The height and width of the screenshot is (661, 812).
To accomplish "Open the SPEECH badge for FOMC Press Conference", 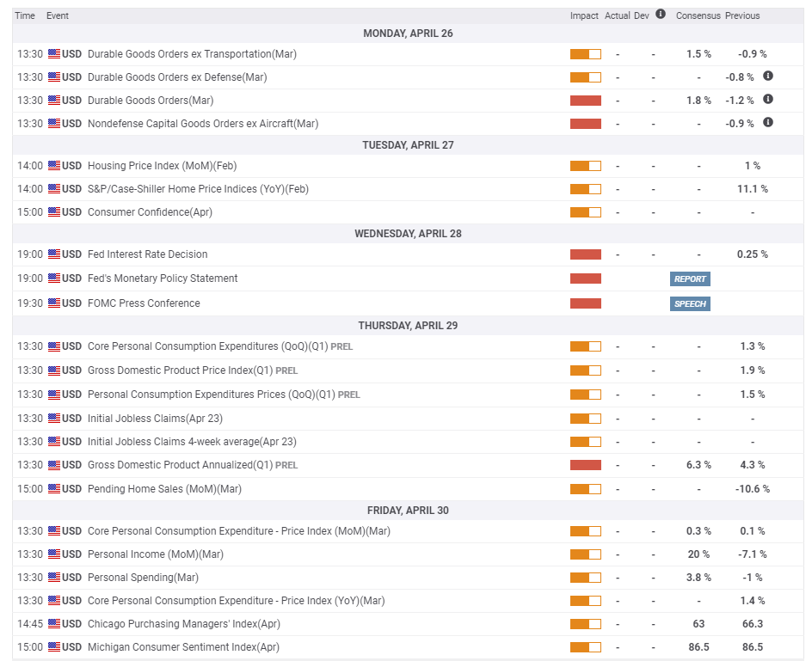I will [x=690, y=303].
